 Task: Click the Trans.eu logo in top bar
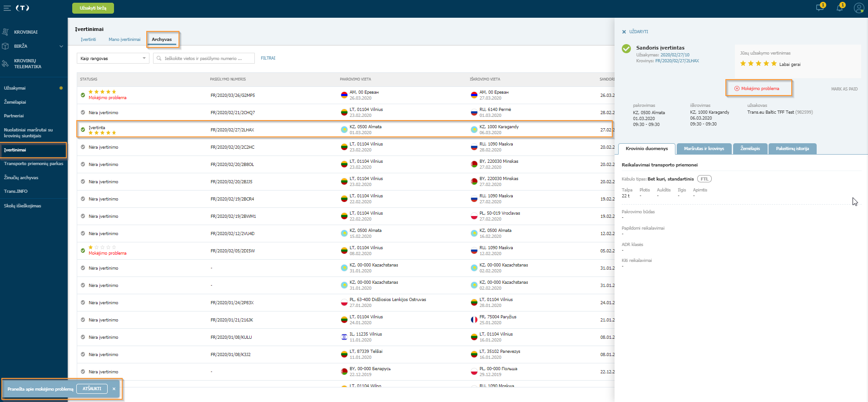22,8
